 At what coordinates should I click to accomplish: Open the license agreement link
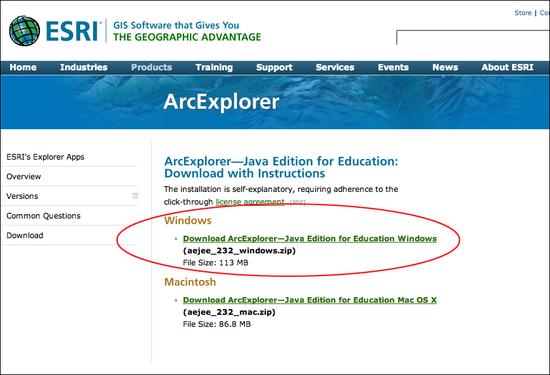(x=250, y=202)
